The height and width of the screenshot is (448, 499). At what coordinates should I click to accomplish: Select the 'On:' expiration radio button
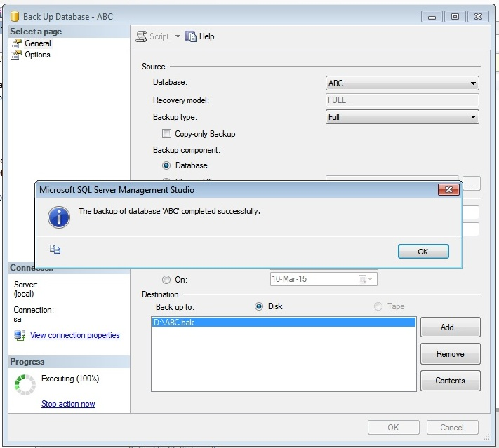pos(166,280)
